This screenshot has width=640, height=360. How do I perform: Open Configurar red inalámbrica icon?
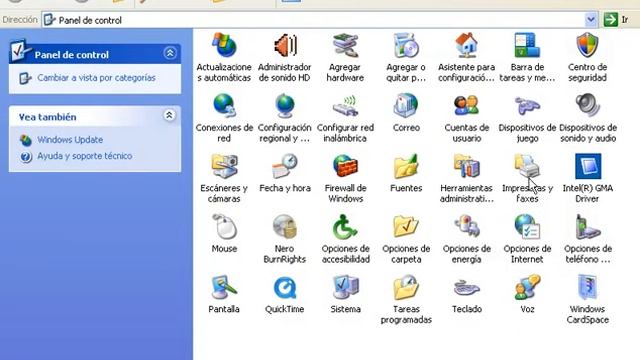(x=345, y=106)
